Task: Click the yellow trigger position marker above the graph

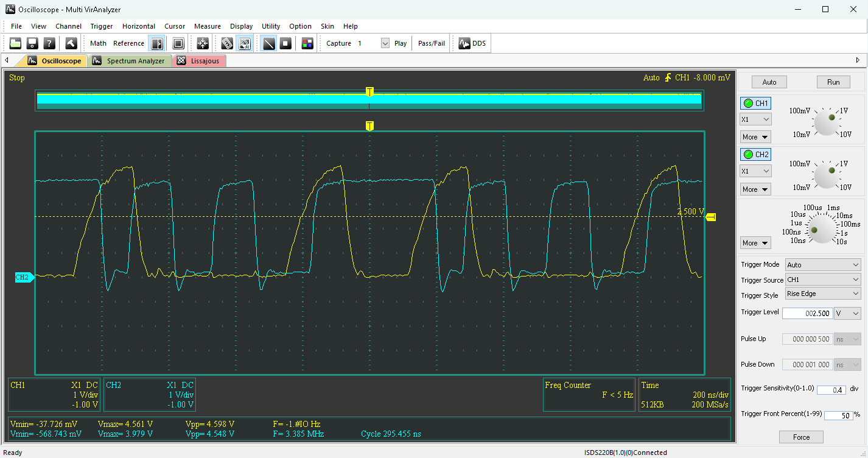Action: 369,126
